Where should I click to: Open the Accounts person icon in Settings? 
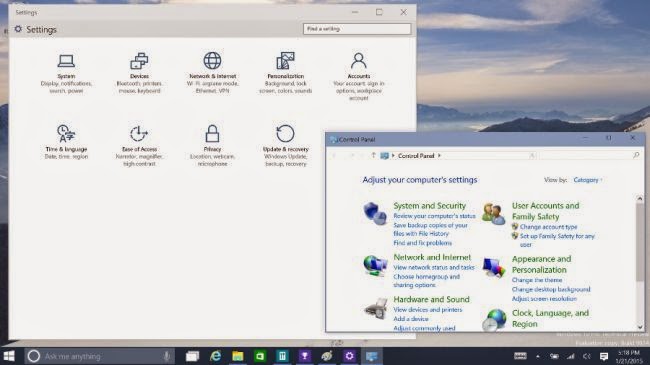359,61
